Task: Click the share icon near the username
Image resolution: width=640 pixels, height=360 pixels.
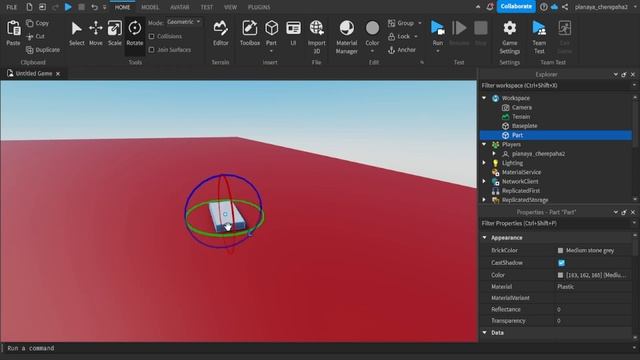Action: pos(565,7)
